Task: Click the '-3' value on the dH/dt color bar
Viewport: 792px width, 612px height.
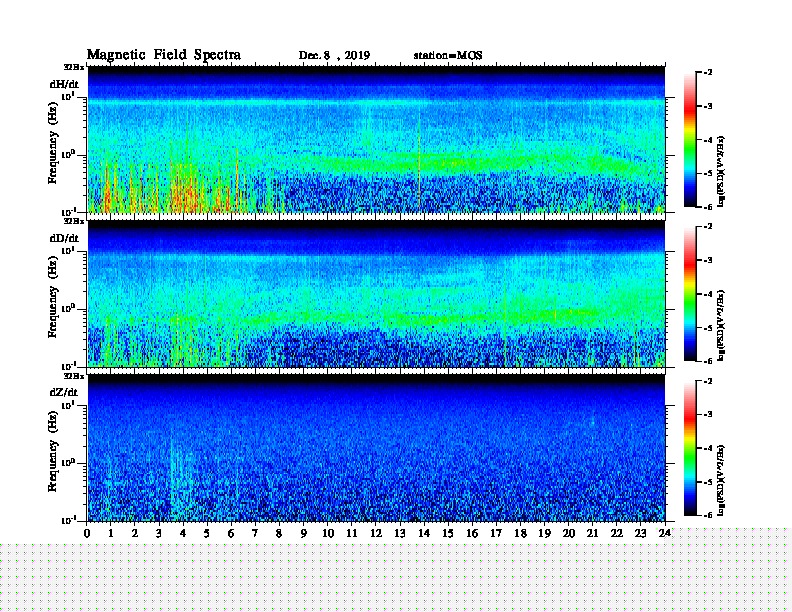Action: click(708, 106)
